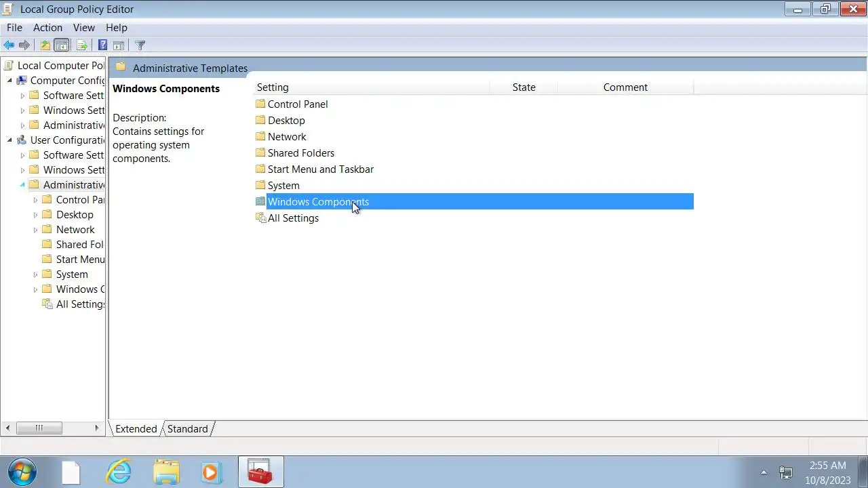The width and height of the screenshot is (868, 488).
Task: Select Network node in the tree
Action: coord(75,230)
